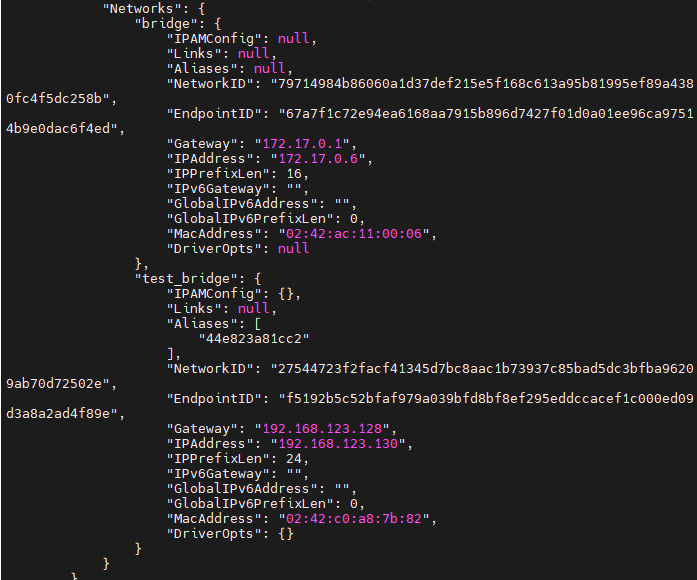
Task: Click the IP address 192.168.123.130
Action: point(338,444)
